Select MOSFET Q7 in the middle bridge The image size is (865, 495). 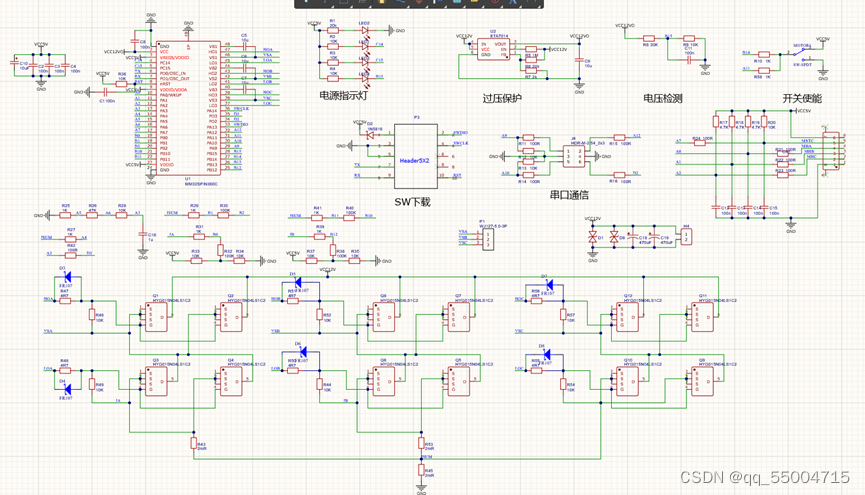tap(459, 317)
